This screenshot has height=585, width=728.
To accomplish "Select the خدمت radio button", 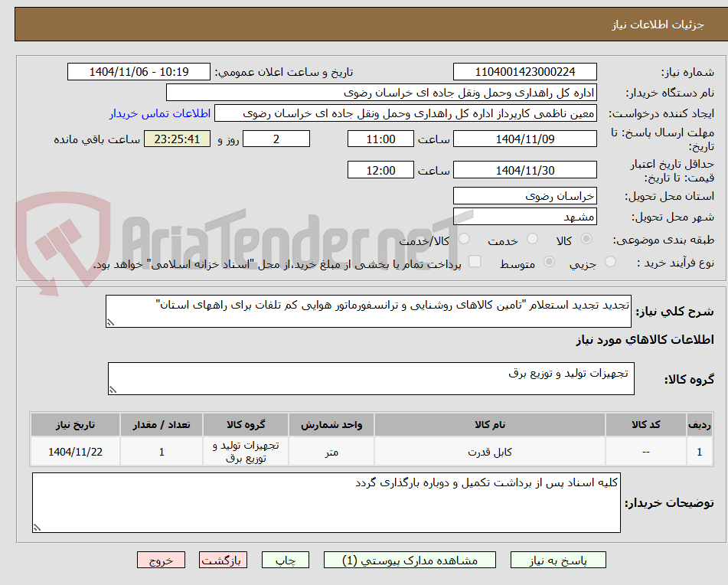I will coord(532,239).
